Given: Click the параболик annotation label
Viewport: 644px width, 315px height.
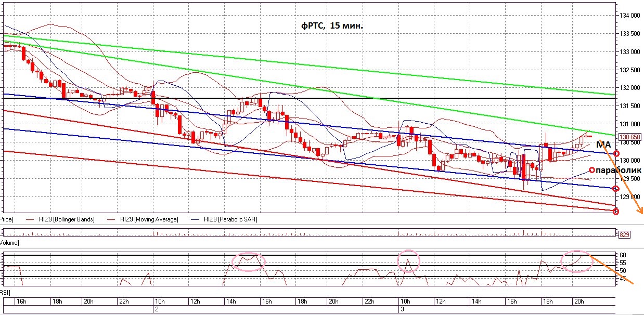Looking at the screenshot, I should click(x=619, y=170).
